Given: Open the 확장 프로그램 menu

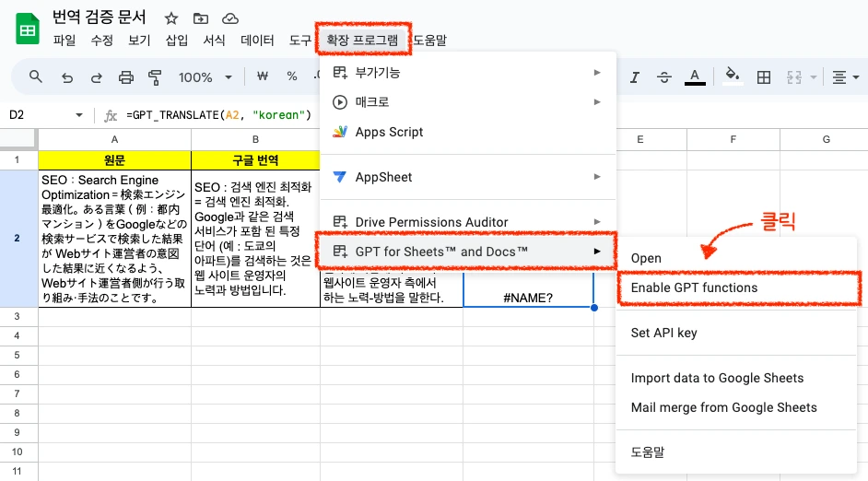Looking at the screenshot, I should click(x=362, y=40).
